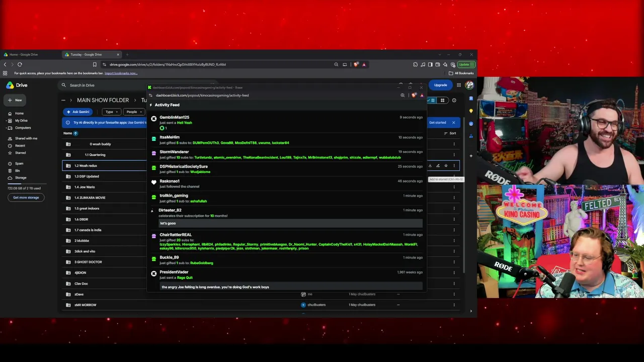The width and height of the screenshot is (644, 362).
Task: Open the Keep side panel icon
Action: [x=471, y=111]
